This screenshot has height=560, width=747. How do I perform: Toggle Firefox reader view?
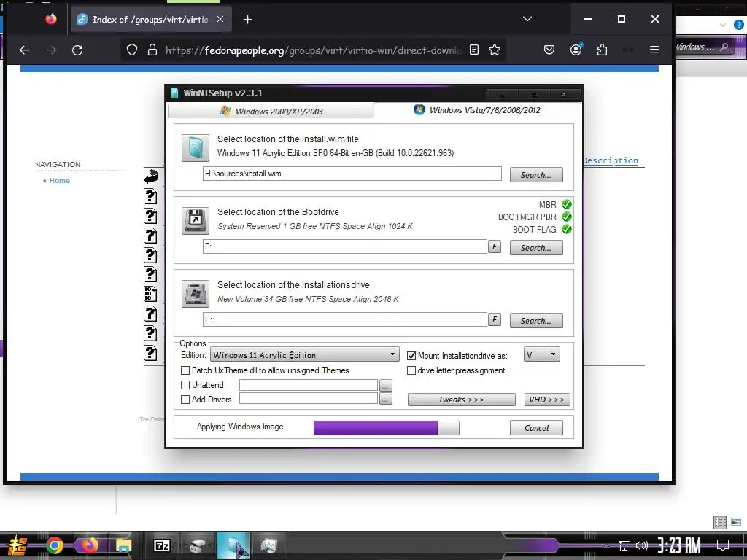coord(474,50)
